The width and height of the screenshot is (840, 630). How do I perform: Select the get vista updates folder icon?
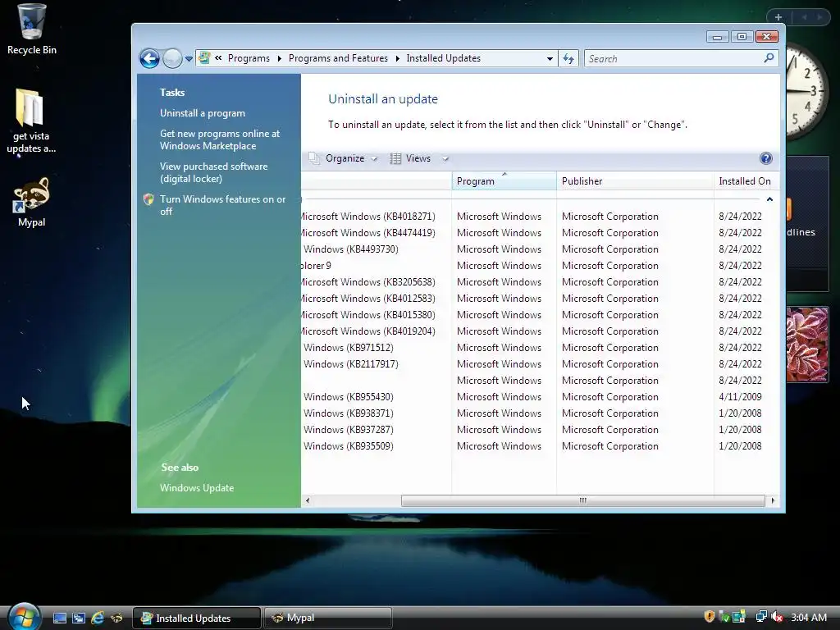(x=30, y=121)
